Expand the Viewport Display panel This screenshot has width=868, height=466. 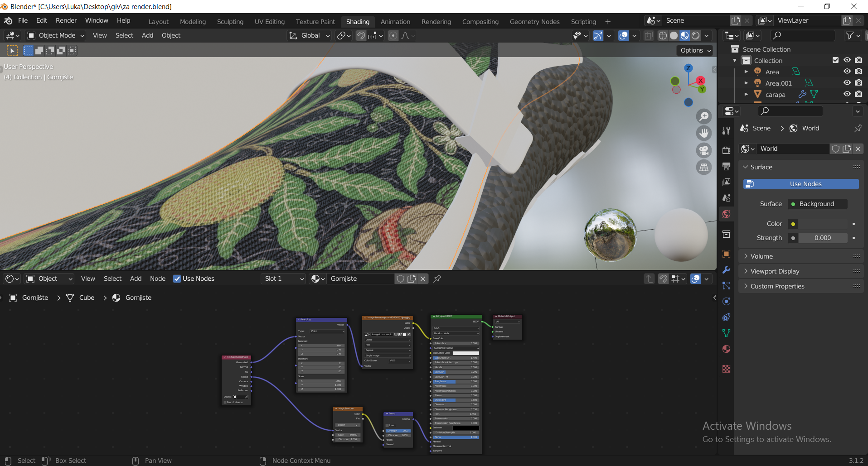point(801,271)
